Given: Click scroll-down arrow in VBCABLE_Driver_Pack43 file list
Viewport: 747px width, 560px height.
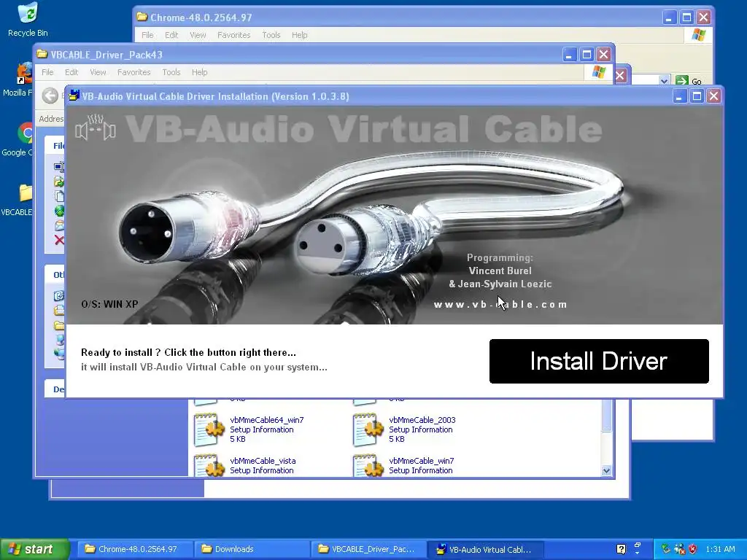Looking at the screenshot, I should click(x=606, y=471).
